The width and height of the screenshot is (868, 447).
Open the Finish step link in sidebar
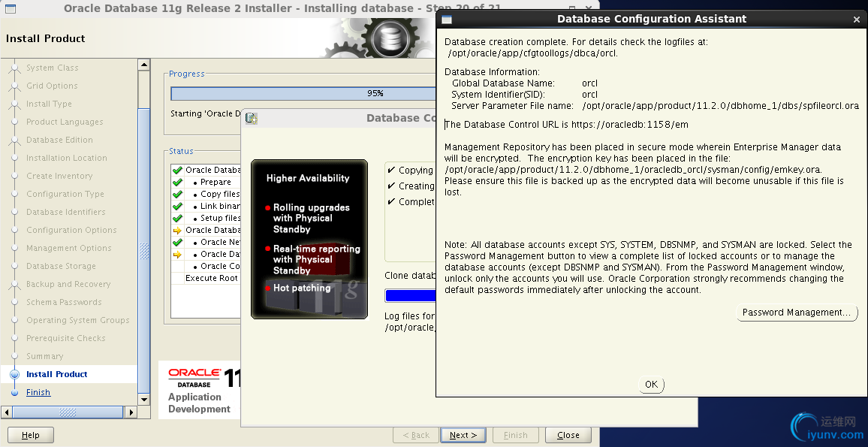pos(38,392)
